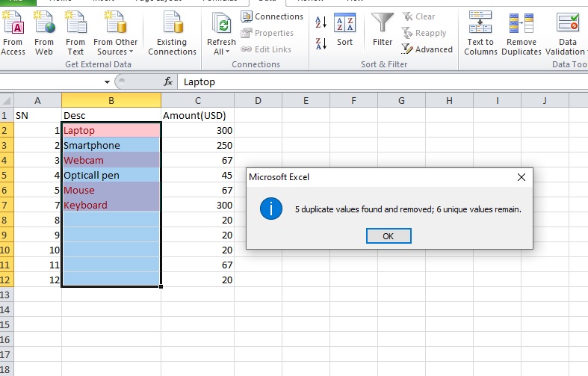Click the SN cell showing 9
Image resolution: width=588 pixels, height=376 pixels.
[37, 235]
